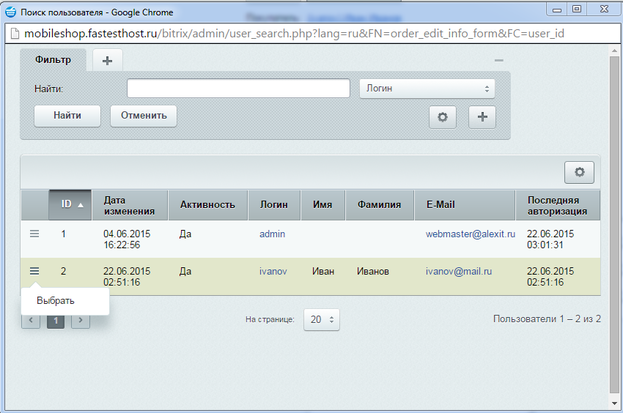Click the Пользователи 1 – 2 из 2 text
Screen dimensions: 623x413
coord(547,319)
